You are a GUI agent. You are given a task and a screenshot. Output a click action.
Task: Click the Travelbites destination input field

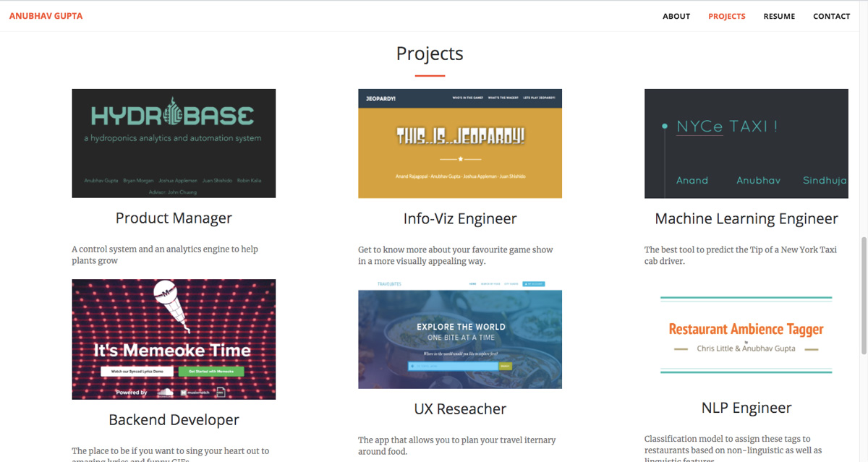451,366
